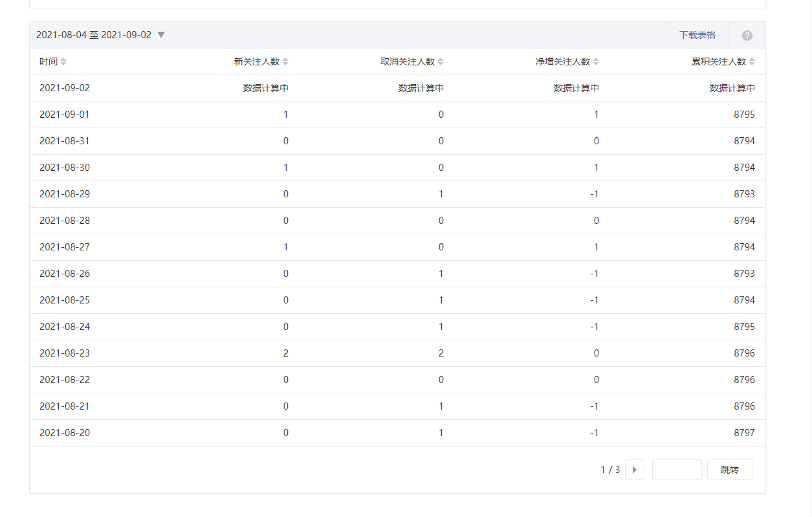Sort by 取消关注人数 column sort icon

tap(441, 62)
